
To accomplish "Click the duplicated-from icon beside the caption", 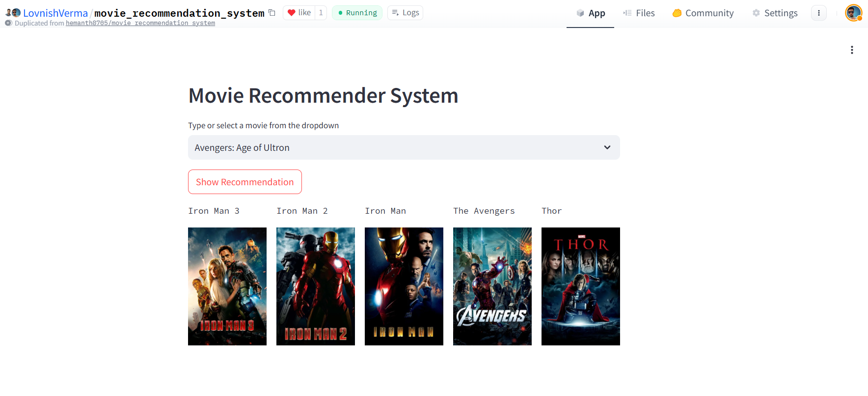I will click(8, 23).
